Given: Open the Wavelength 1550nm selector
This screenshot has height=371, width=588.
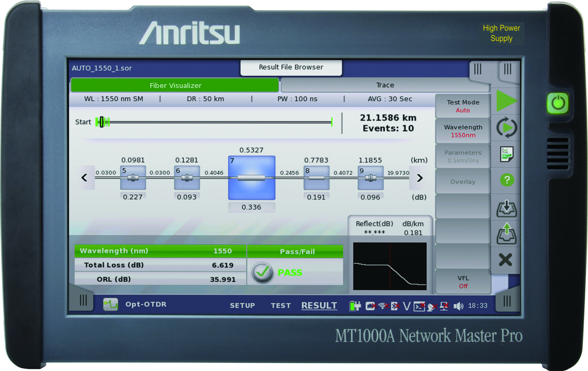Looking at the screenshot, I should click(463, 131).
